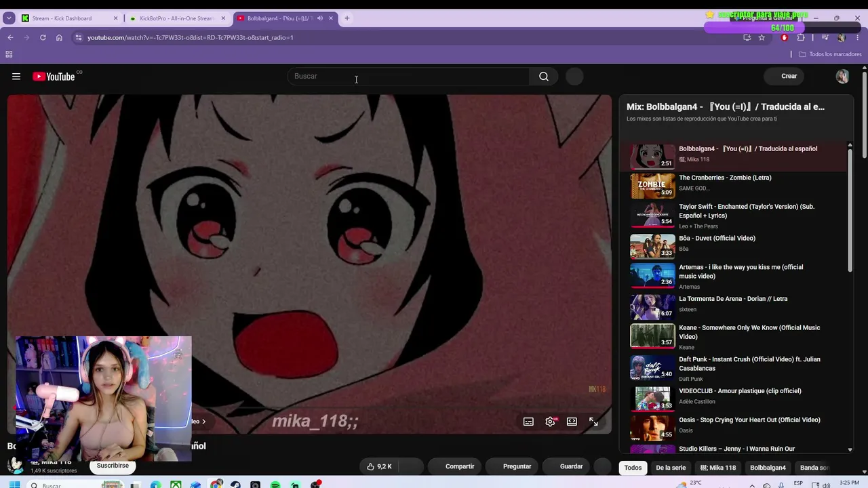
Task: Open a new browser tab
Action: coord(347,18)
